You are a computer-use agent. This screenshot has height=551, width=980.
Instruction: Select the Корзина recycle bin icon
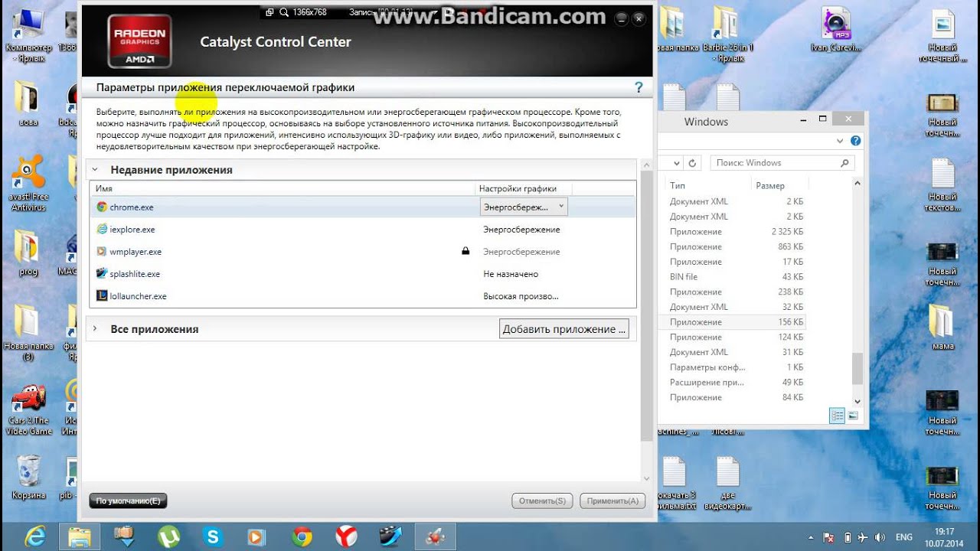click(28, 477)
